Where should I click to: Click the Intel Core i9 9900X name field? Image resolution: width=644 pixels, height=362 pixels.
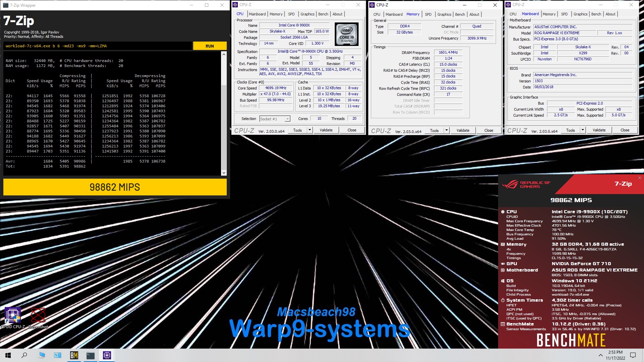point(294,25)
